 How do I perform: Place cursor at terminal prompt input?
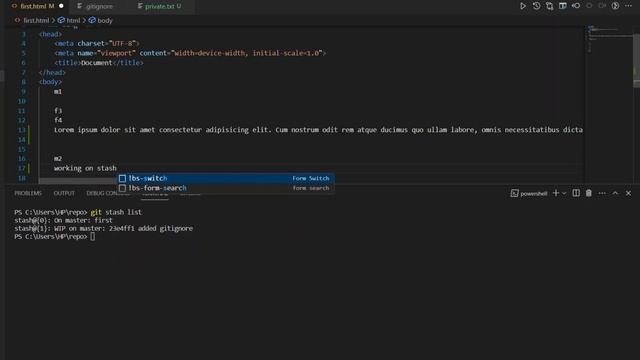93,236
